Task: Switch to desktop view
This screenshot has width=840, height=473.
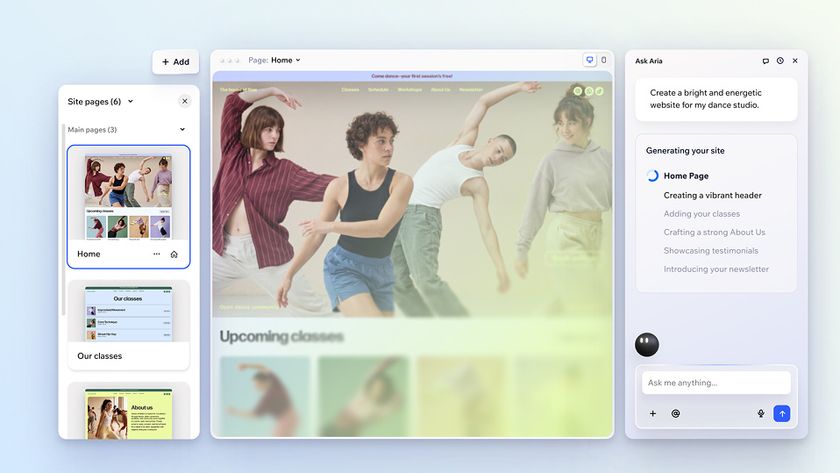Action: point(589,60)
